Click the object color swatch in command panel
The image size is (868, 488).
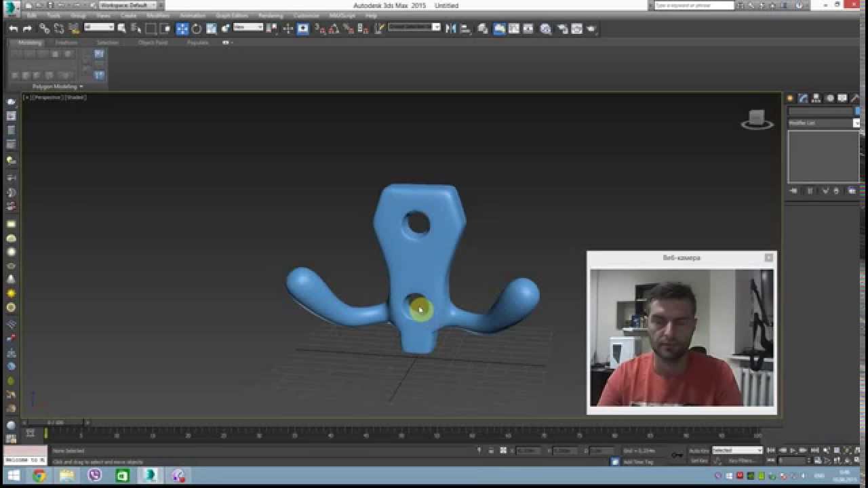point(857,111)
